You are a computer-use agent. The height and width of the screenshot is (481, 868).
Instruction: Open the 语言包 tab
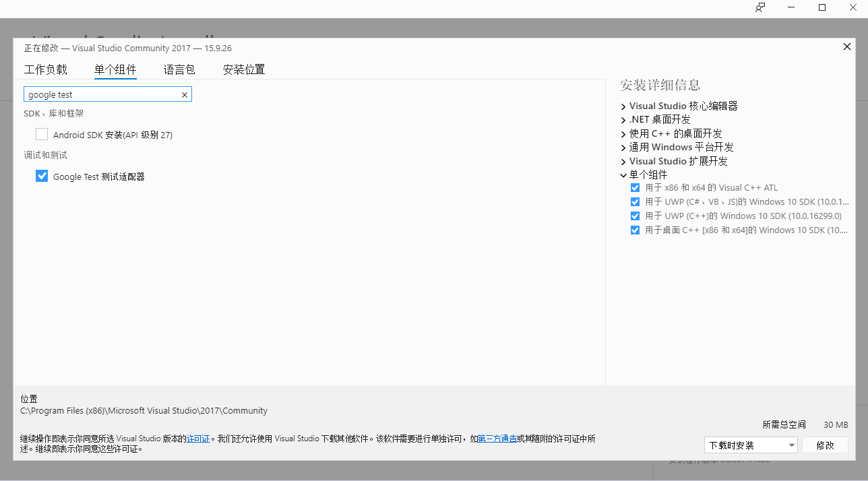pos(179,69)
